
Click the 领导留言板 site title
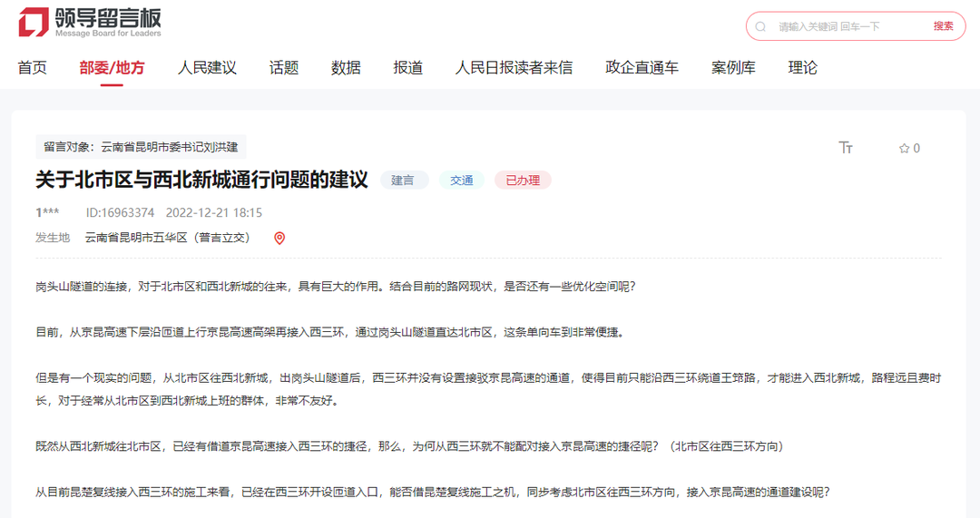click(108, 17)
